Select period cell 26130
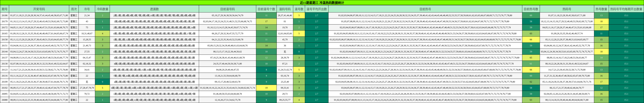644x103 pixels. 4,63
